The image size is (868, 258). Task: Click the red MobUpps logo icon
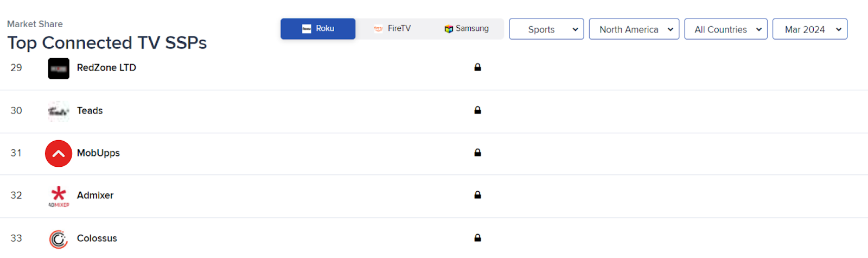[59, 154]
